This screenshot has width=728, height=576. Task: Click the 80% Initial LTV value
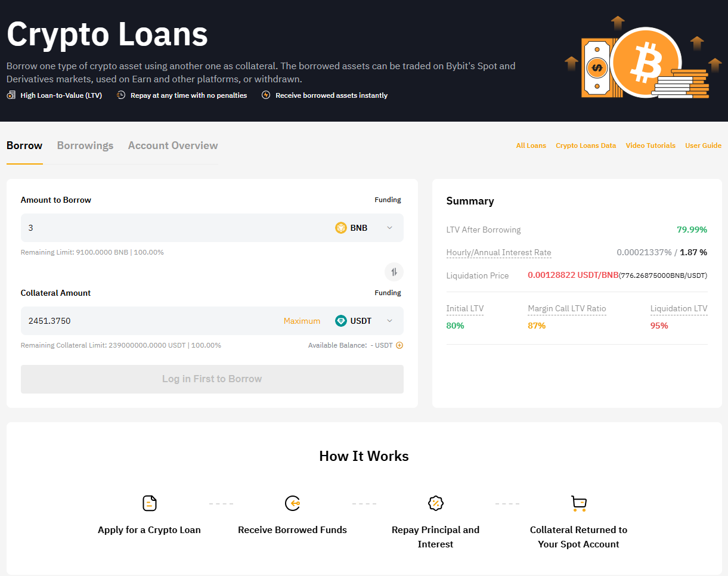tap(456, 326)
